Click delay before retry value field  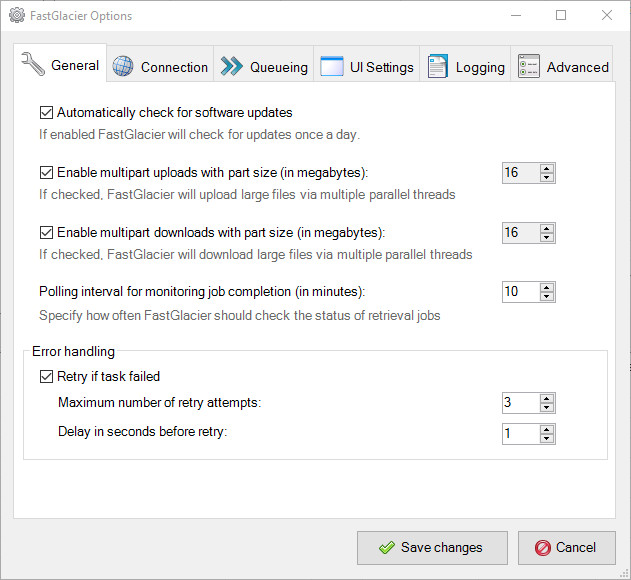pyautogui.click(x=521, y=434)
